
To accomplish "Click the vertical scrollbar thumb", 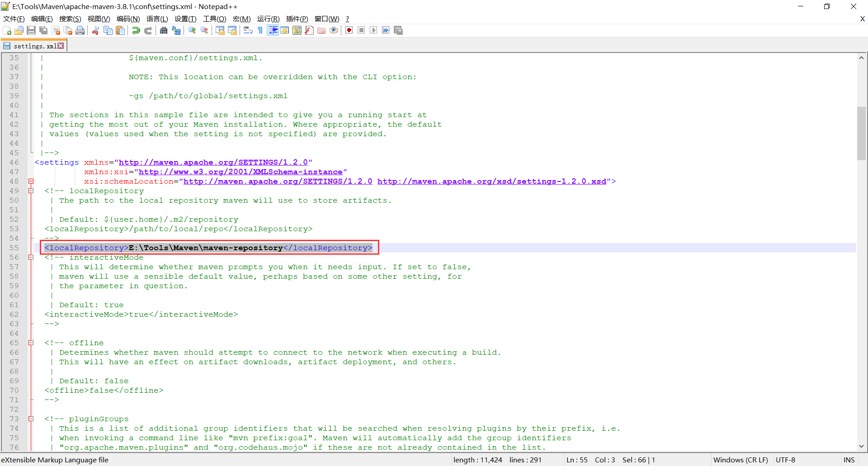I will point(861,133).
